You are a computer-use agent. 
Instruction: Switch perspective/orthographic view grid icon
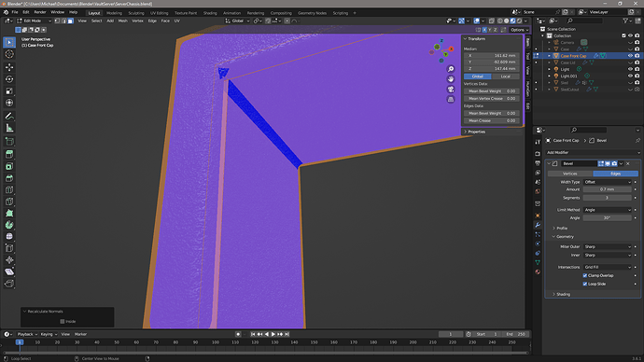[451, 99]
